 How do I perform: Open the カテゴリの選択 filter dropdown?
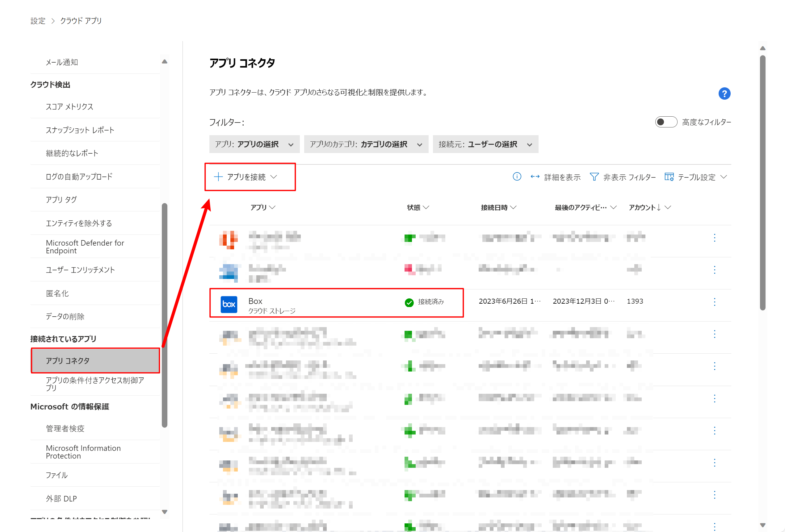(x=366, y=144)
